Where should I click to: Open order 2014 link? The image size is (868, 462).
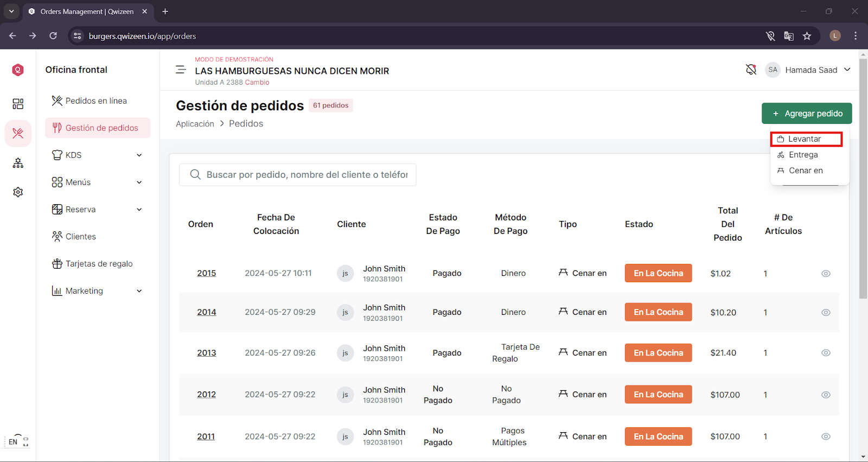pyautogui.click(x=206, y=312)
